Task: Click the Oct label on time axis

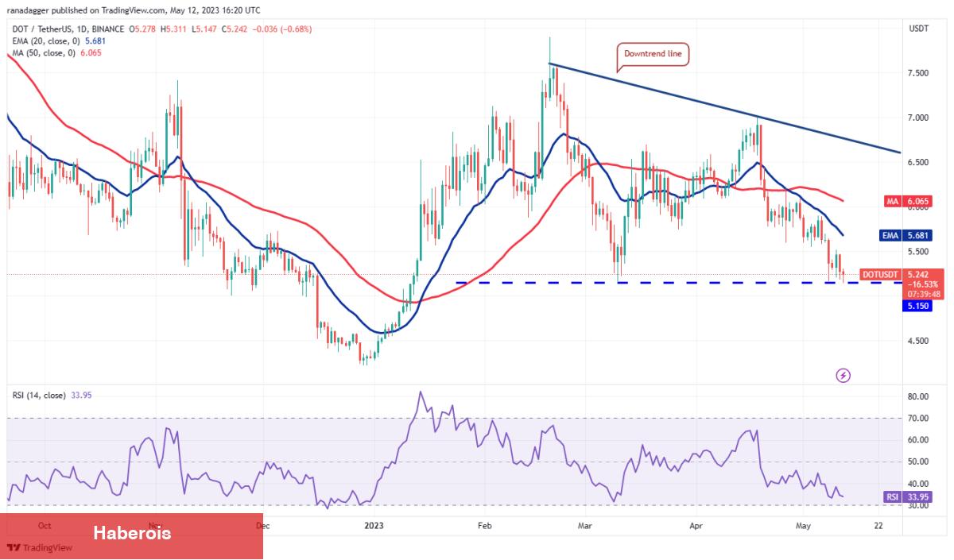Action: pos(45,526)
